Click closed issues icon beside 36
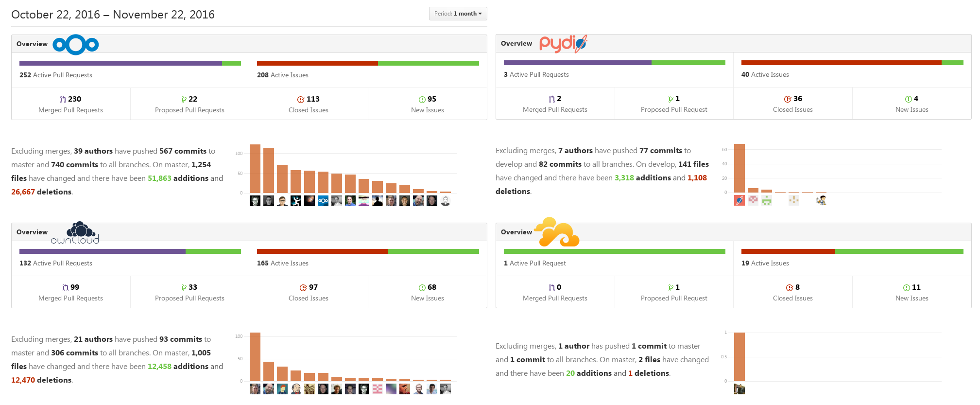980x405 pixels. click(788, 99)
